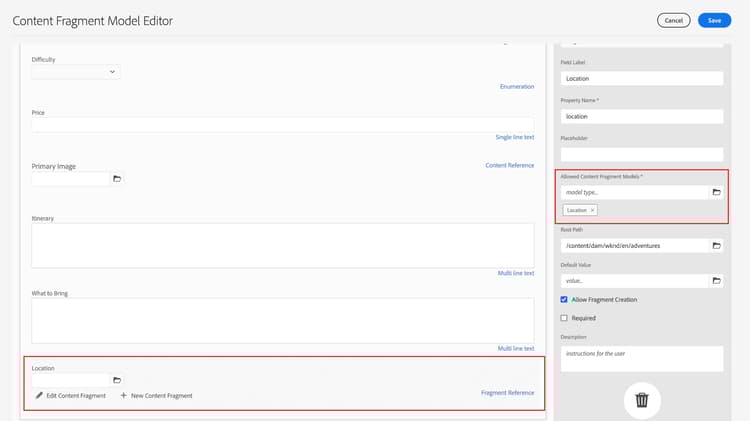The image size is (750, 421).
Task: Click Edit Content Fragment text
Action: 76,396
